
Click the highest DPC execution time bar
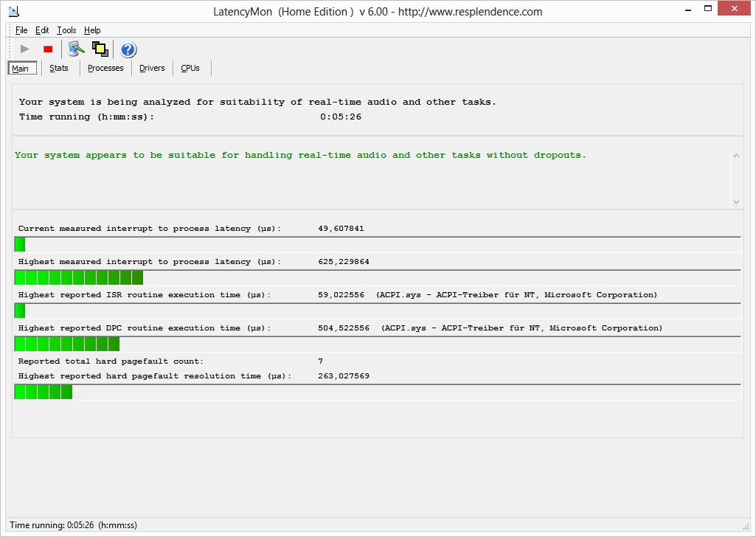click(378, 344)
